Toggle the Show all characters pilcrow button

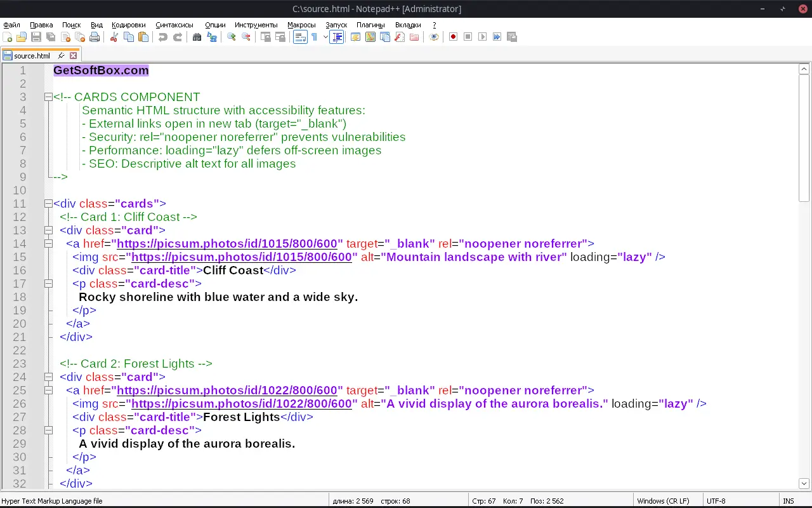pos(314,37)
